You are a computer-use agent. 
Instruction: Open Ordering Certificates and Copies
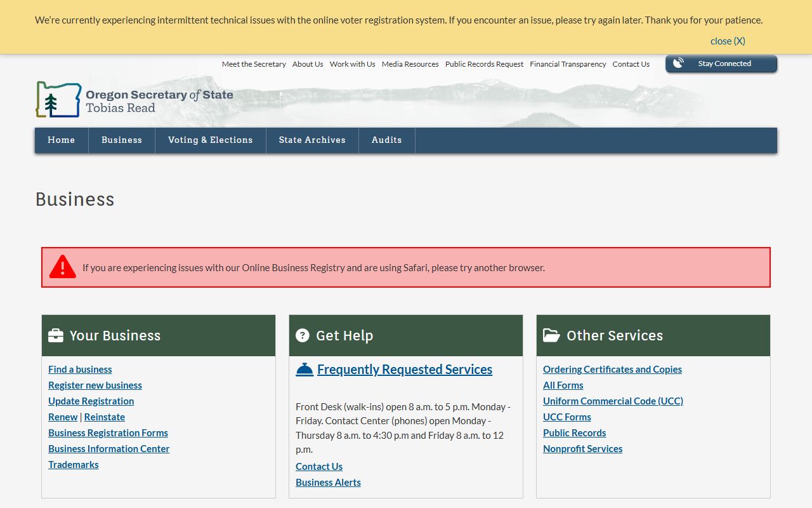pyautogui.click(x=612, y=370)
